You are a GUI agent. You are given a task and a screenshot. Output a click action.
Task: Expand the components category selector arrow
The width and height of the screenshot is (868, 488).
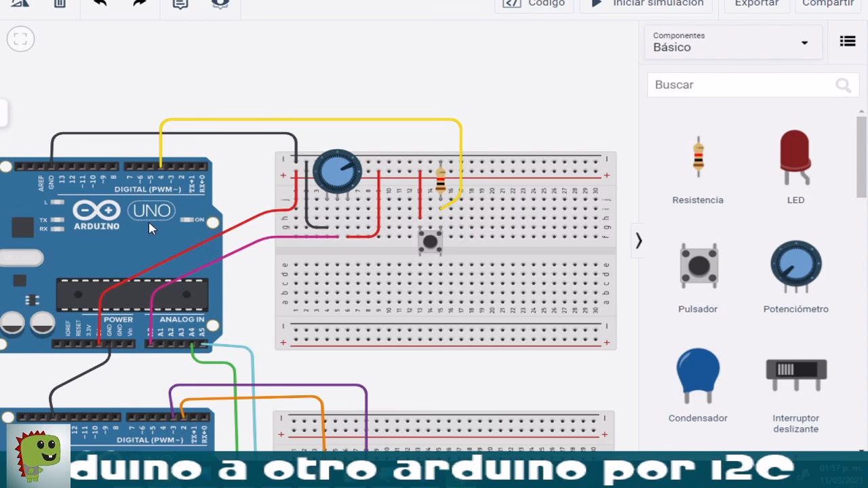point(804,42)
